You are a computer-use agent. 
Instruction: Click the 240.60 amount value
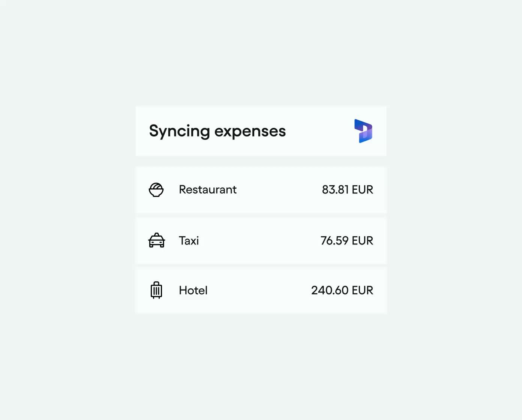[330, 290]
